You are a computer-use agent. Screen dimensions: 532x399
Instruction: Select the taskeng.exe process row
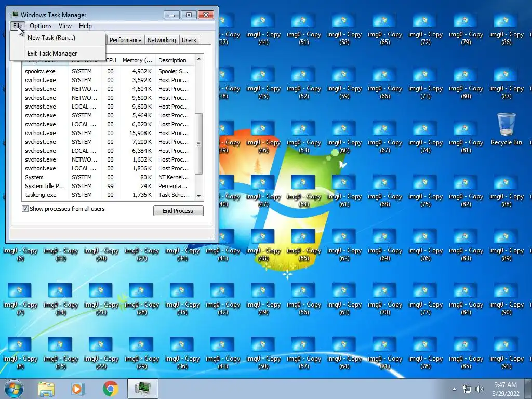[x=109, y=195]
